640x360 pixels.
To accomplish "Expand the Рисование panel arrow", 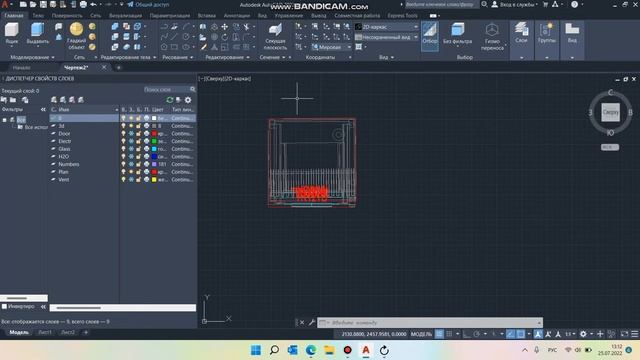I will click(191, 58).
